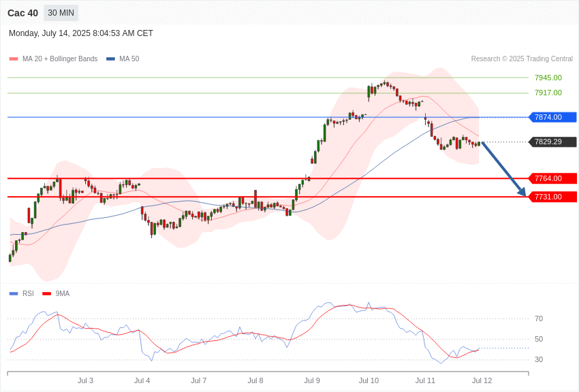Click the Monday, July 14, 2025 timestamp text
The width and height of the screenshot is (579, 392).
[x=81, y=33]
